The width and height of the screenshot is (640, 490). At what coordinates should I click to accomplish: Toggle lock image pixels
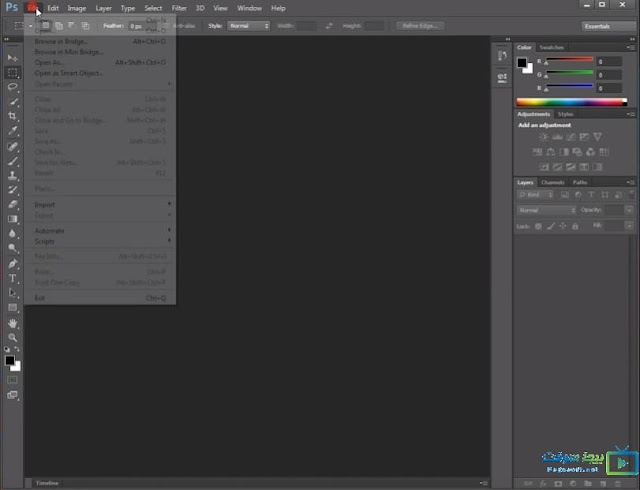[551, 226]
